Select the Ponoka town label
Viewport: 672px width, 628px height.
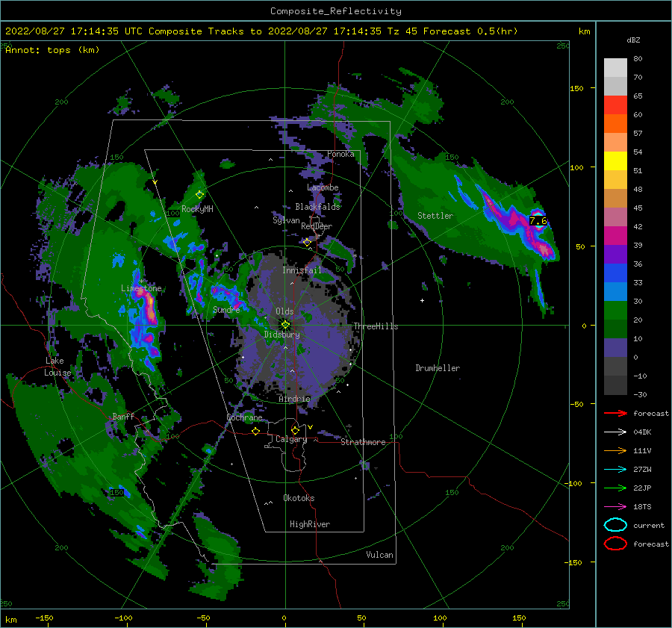click(x=340, y=154)
